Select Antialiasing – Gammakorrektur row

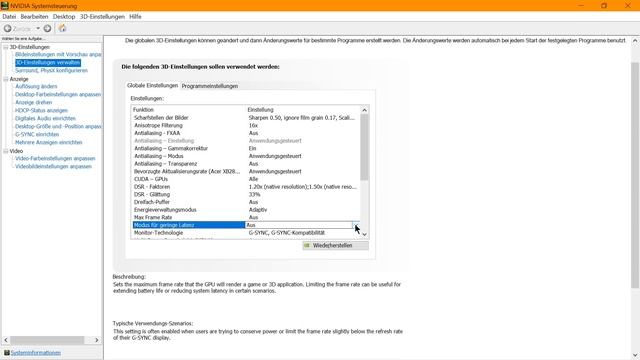[x=246, y=148]
